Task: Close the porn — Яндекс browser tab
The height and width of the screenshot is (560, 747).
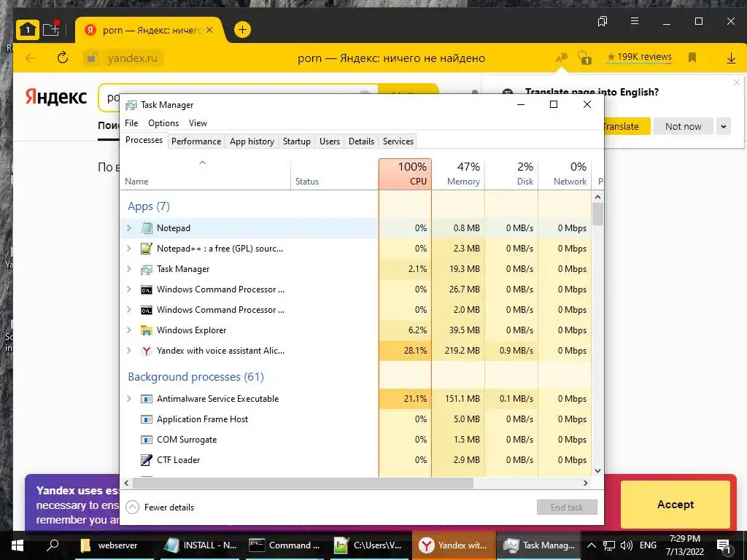Action: point(209,30)
